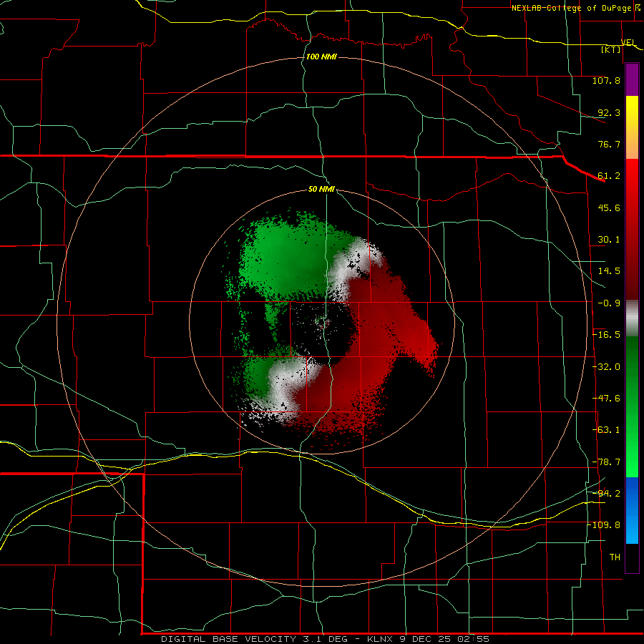This screenshot has height=644, width=644.
Task: Select the 92.3 legend value
Action: click(609, 112)
